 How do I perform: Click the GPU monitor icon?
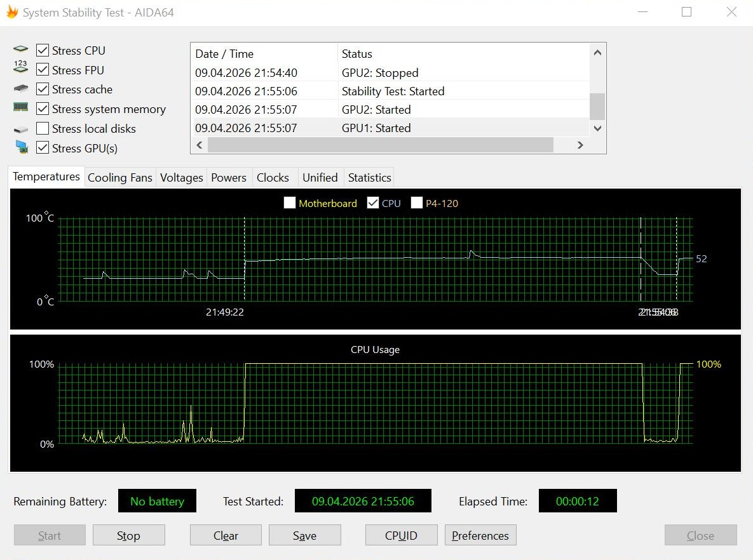tap(22, 147)
